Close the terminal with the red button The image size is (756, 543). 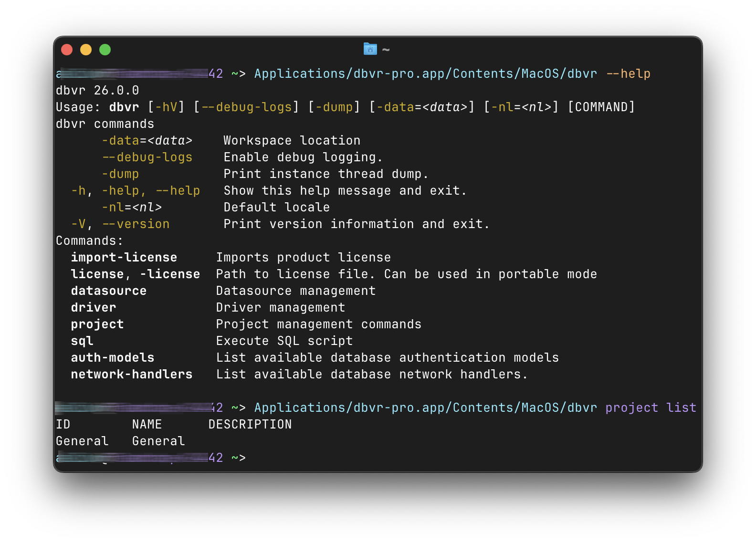[67, 50]
